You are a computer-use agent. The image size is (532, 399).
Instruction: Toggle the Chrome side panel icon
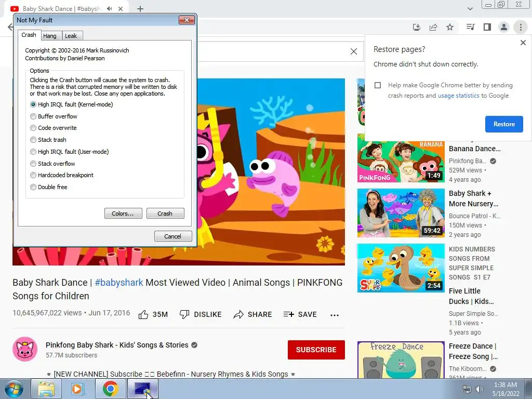coord(487,27)
